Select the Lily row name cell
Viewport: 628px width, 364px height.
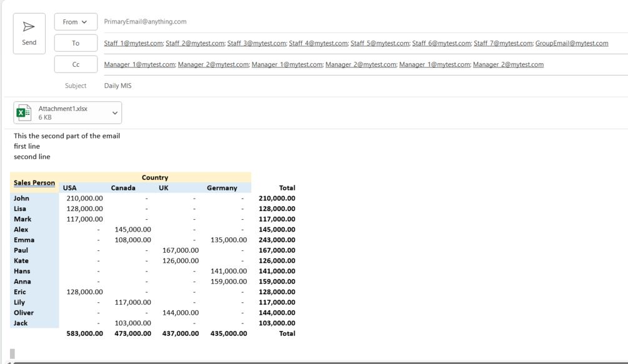tap(34, 302)
